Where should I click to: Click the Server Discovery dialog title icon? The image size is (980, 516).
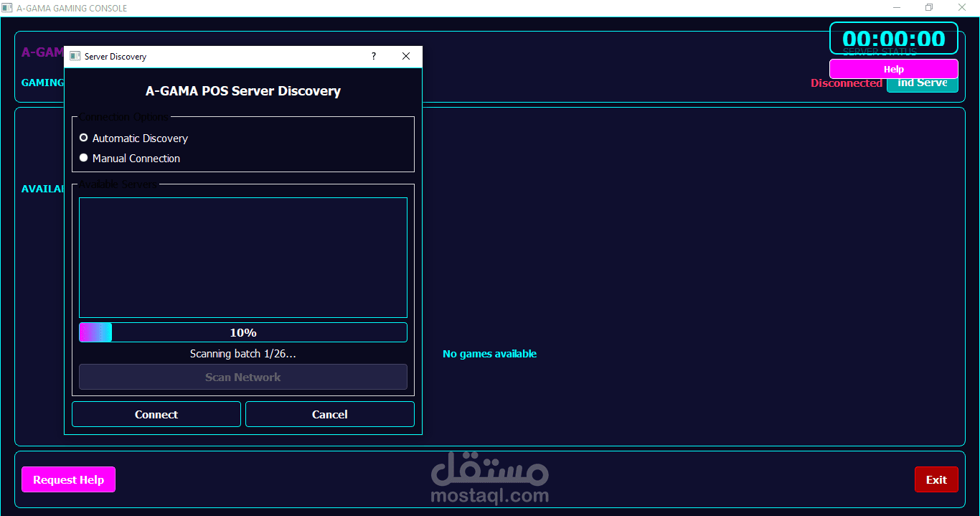coord(75,56)
